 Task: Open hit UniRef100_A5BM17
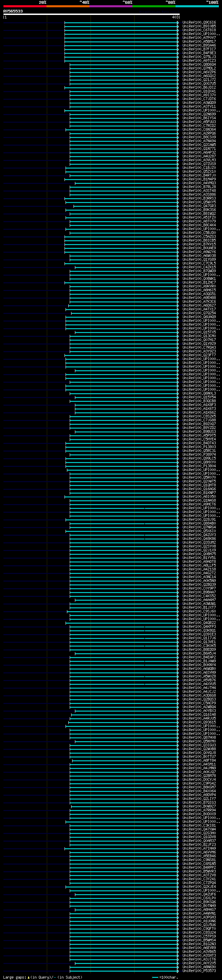(199, 41)
